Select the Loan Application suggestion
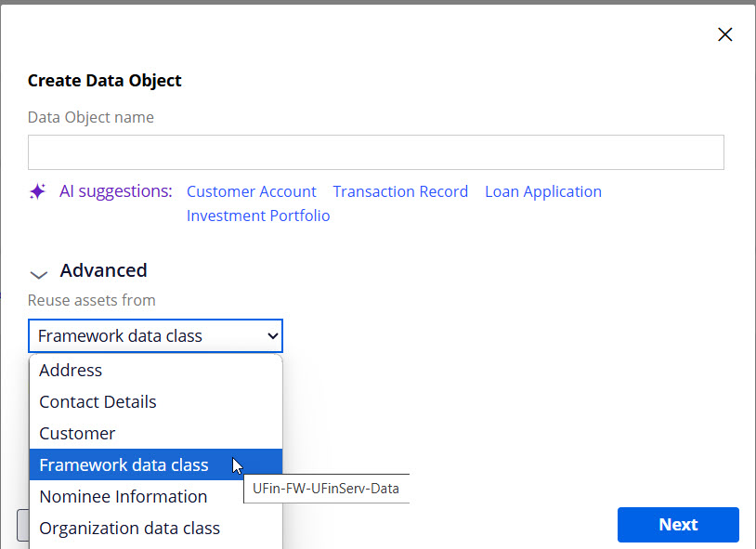Image resolution: width=756 pixels, height=549 pixels. [x=542, y=191]
